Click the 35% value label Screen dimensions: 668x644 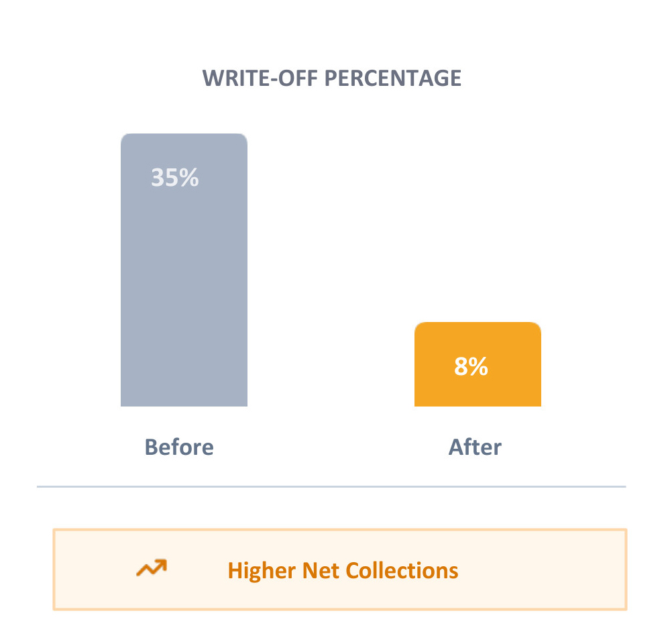click(x=174, y=177)
